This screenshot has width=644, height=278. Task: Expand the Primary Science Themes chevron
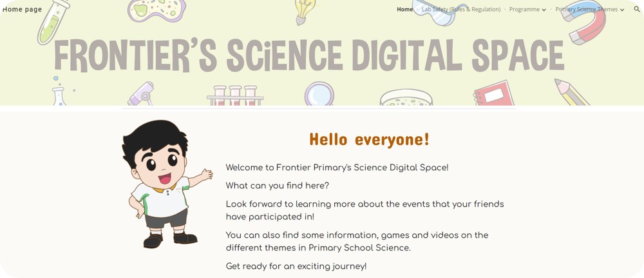coord(622,10)
